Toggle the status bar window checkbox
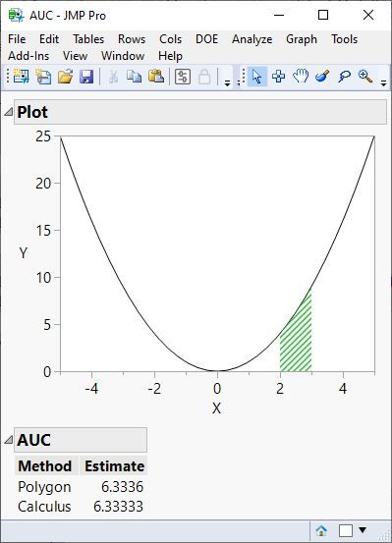Image resolution: width=392 pixels, height=543 pixels. coord(346,530)
